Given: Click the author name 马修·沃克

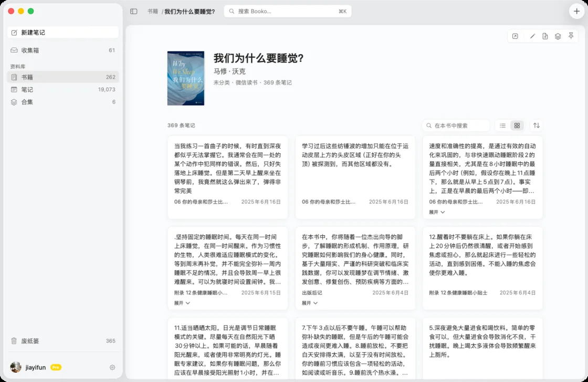Looking at the screenshot, I should [x=229, y=71].
